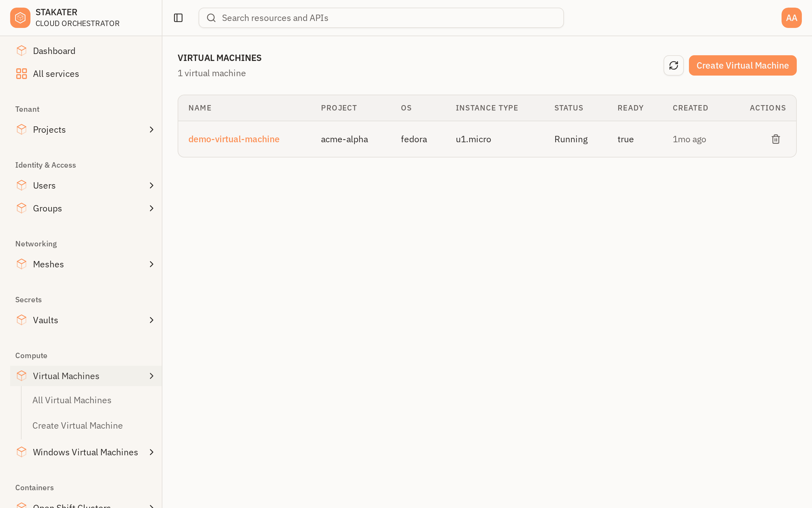
Task: Click the All services grid icon
Action: [22, 74]
